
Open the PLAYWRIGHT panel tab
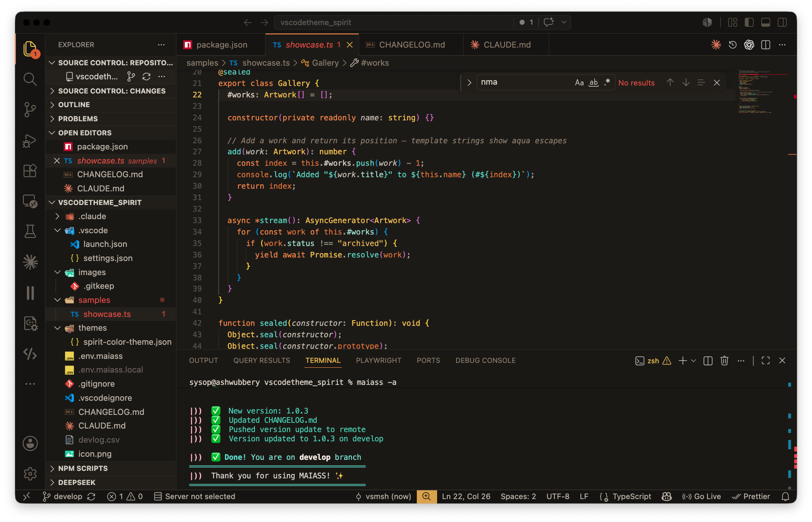pos(378,361)
